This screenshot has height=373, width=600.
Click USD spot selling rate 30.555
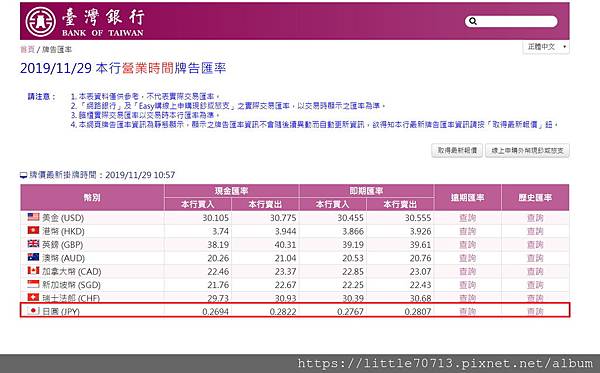(418, 218)
